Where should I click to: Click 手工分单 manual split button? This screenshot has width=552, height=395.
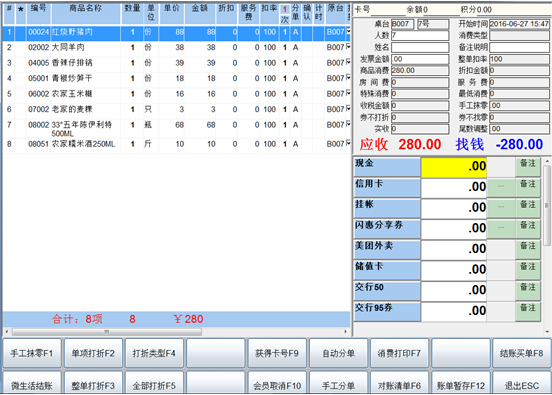coord(338,383)
